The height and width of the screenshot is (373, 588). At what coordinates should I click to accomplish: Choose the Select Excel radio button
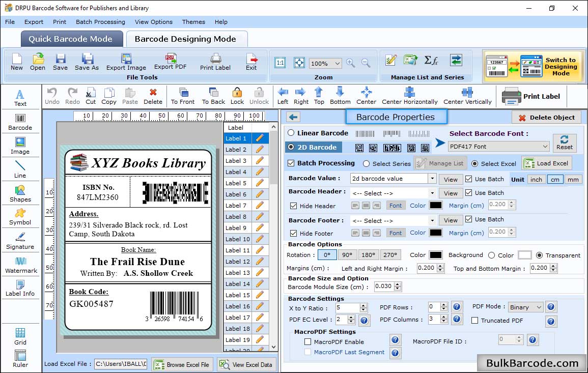pyautogui.click(x=475, y=164)
